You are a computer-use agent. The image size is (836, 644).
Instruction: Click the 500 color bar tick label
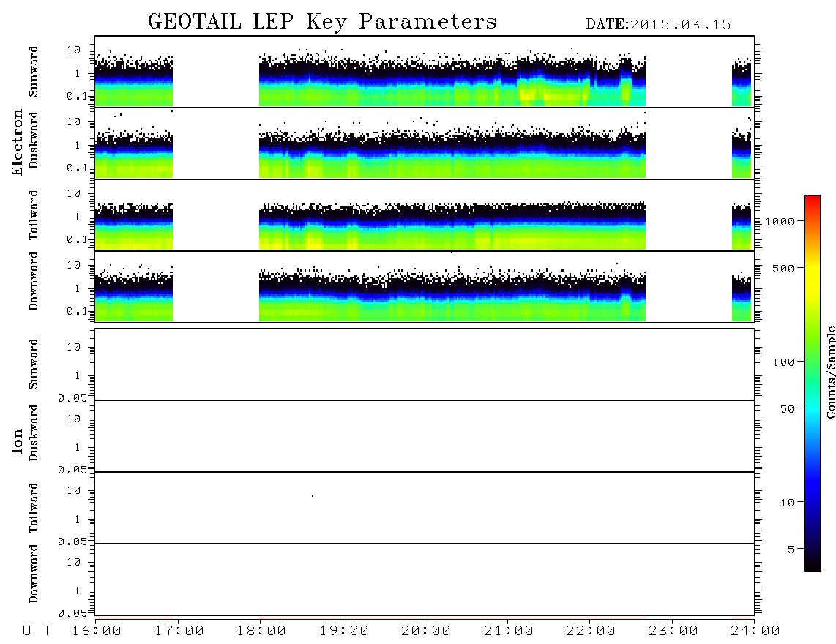[x=784, y=269]
